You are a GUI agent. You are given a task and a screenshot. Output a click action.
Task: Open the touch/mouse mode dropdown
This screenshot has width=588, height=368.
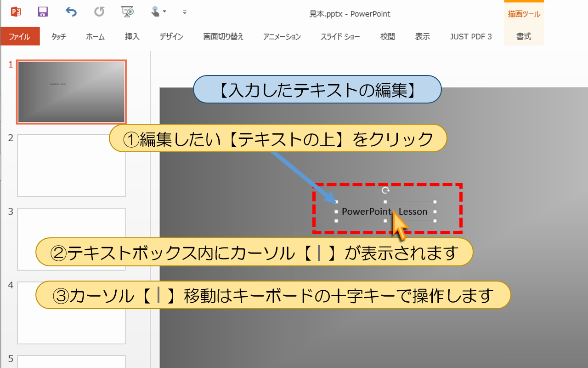click(158, 12)
